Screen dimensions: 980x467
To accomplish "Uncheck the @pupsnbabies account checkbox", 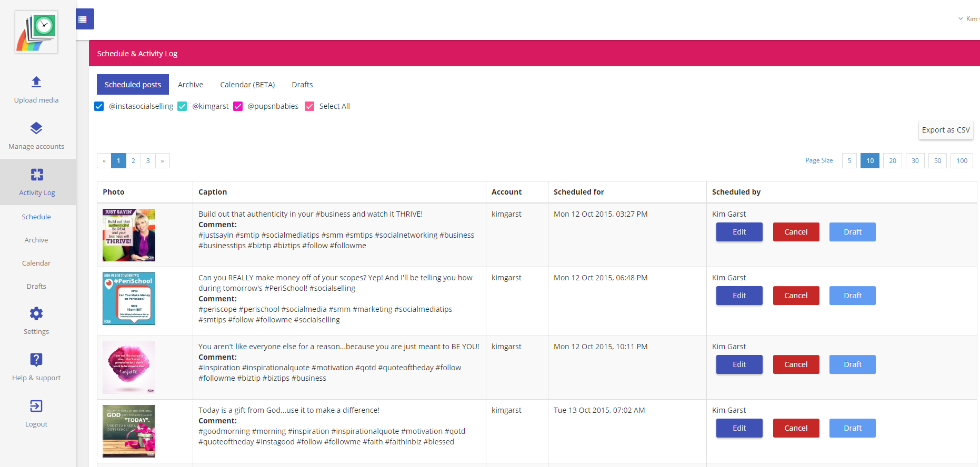I will tap(238, 106).
